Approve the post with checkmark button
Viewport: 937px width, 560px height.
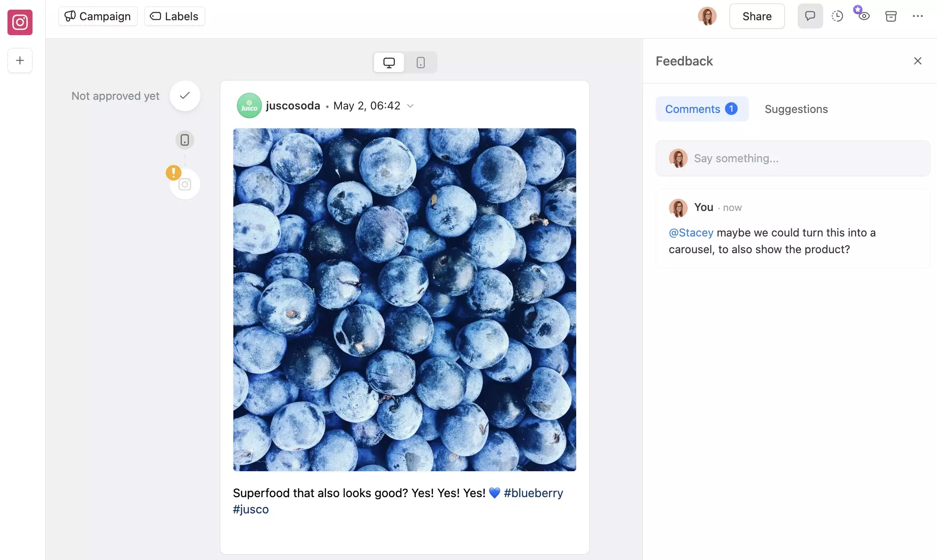185,95
